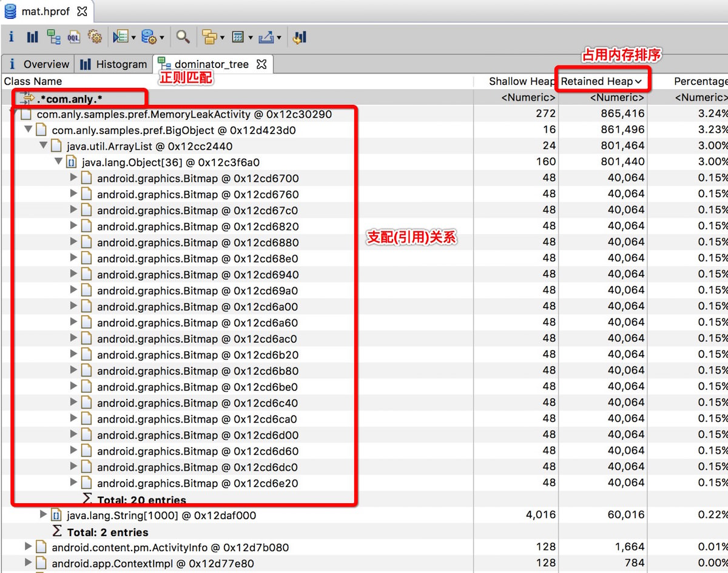Collapse the java.lang.Object[36] node
This screenshot has height=573, width=728.
[59, 161]
